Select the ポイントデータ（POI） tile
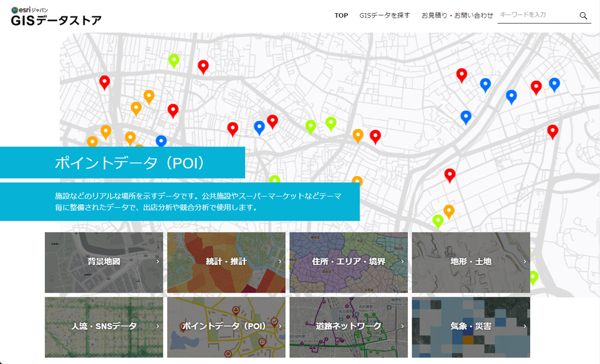This screenshot has width=600, height=364. click(x=226, y=327)
